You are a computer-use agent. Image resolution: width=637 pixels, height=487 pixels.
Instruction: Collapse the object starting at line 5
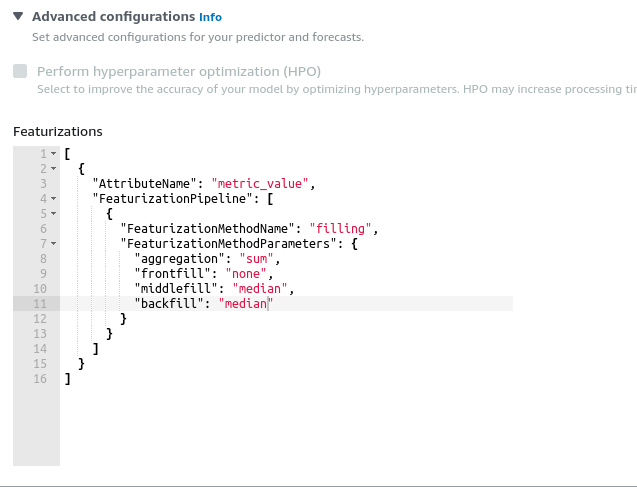tap(54, 214)
